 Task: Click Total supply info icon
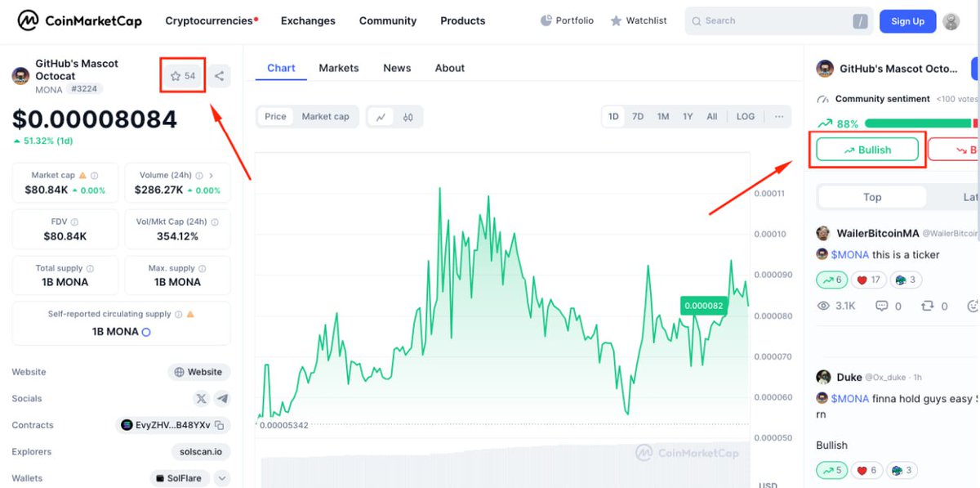tap(90, 268)
